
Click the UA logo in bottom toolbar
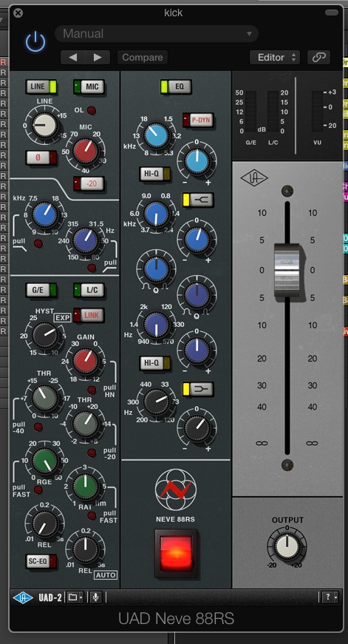23,597
